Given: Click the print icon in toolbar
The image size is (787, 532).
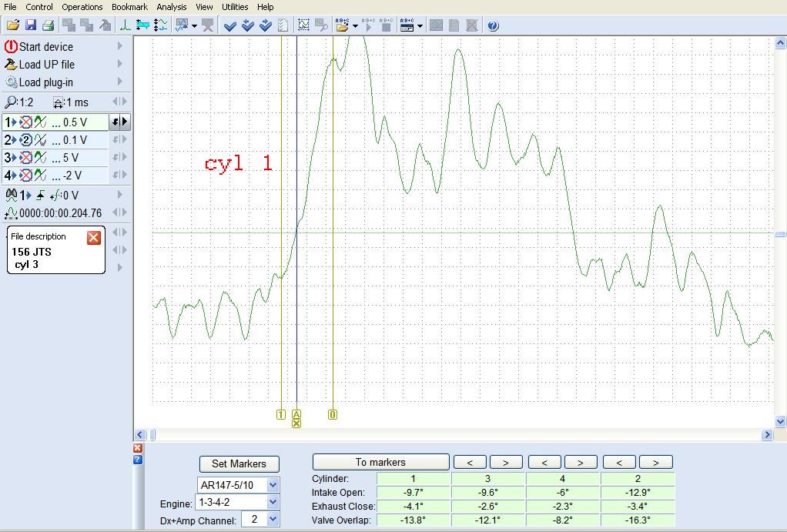Looking at the screenshot, I should click(49, 25).
